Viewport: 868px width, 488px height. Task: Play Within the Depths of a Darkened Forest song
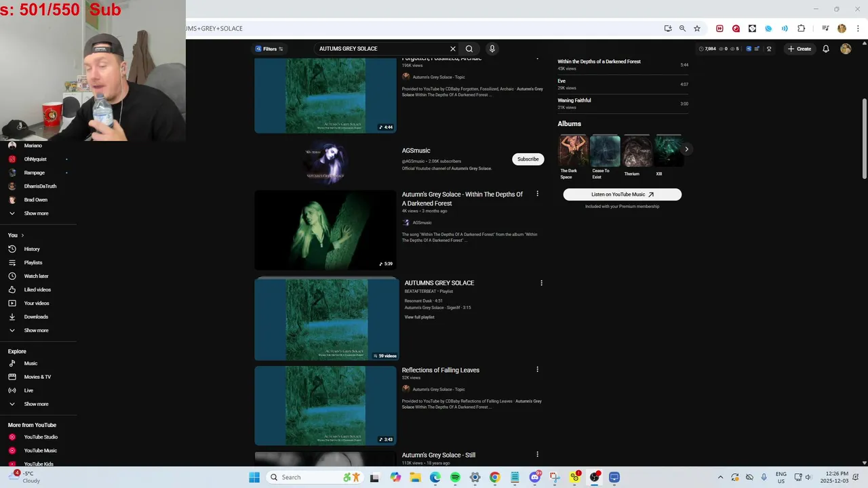tap(623, 64)
